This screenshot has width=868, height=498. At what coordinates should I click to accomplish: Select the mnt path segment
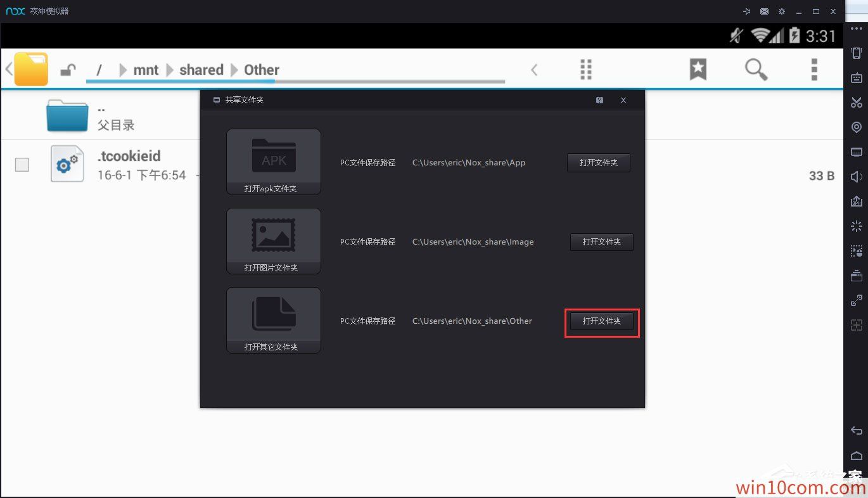(146, 70)
